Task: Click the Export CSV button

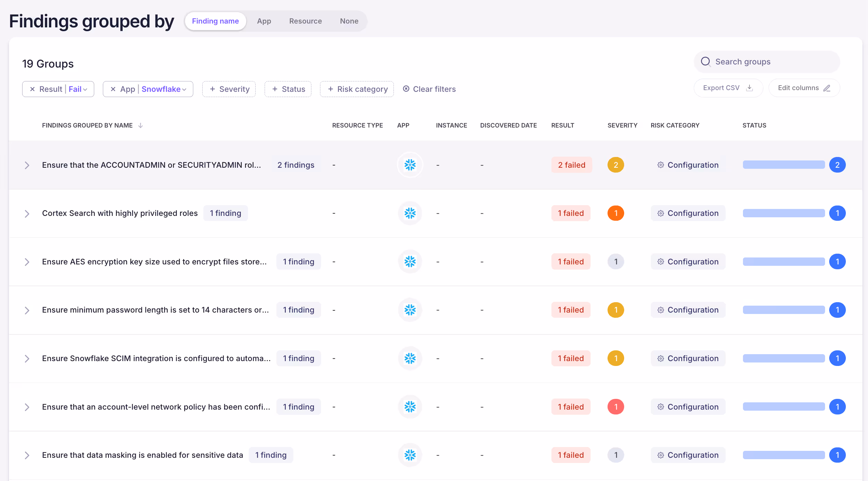Action: pyautogui.click(x=728, y=88)
